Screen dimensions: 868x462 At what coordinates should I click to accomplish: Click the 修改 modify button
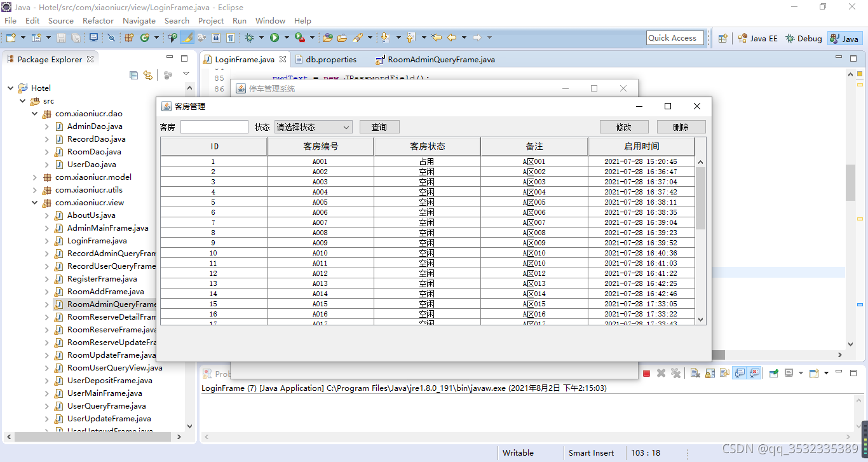click(624, 127)
